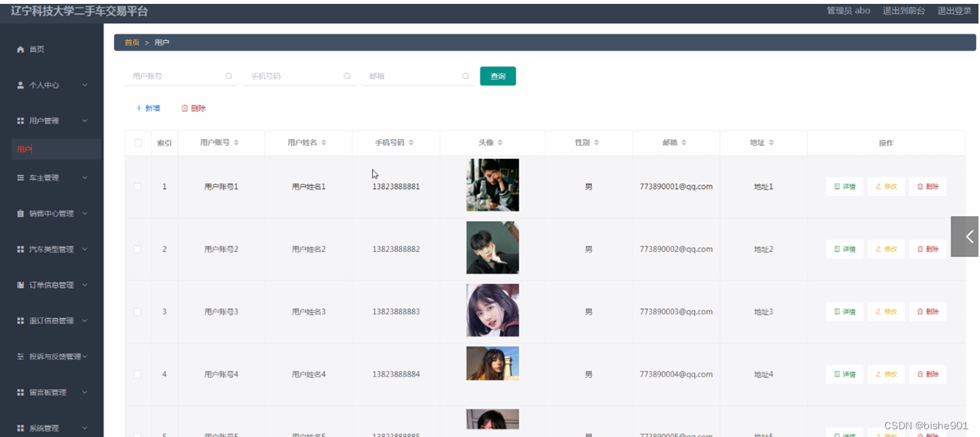Screen dimensions: 980x437
Task: Click 管理员 abo in top bar
Action: point(848,11)
